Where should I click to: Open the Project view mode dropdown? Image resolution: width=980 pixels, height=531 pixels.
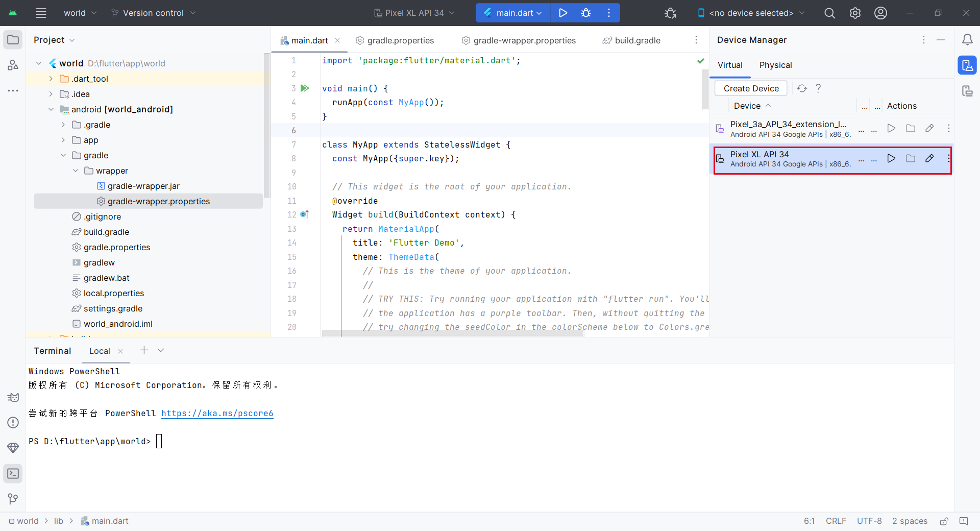pyautogui.click(x=54, y=40)
